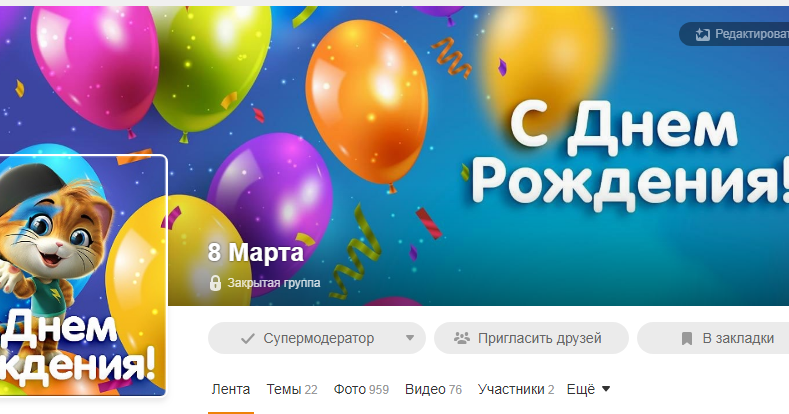Click the Редактировать cover button
Screen dimensions: 789x414
click(x=735, y=34)
